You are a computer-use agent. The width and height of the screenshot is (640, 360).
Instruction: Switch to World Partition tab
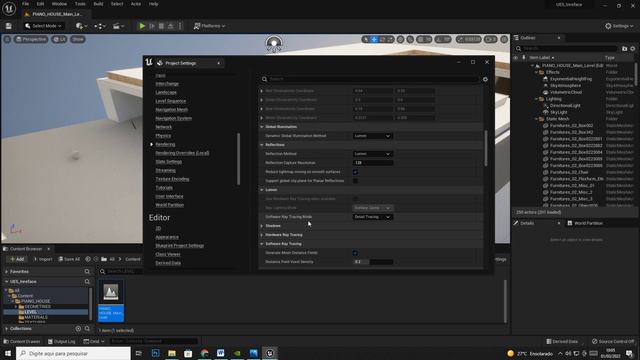588,223
